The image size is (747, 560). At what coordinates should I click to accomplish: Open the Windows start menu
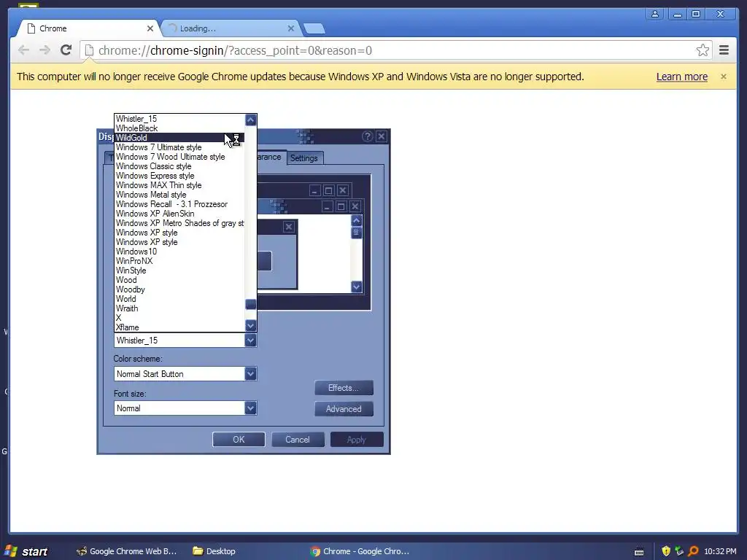[26, 551]
